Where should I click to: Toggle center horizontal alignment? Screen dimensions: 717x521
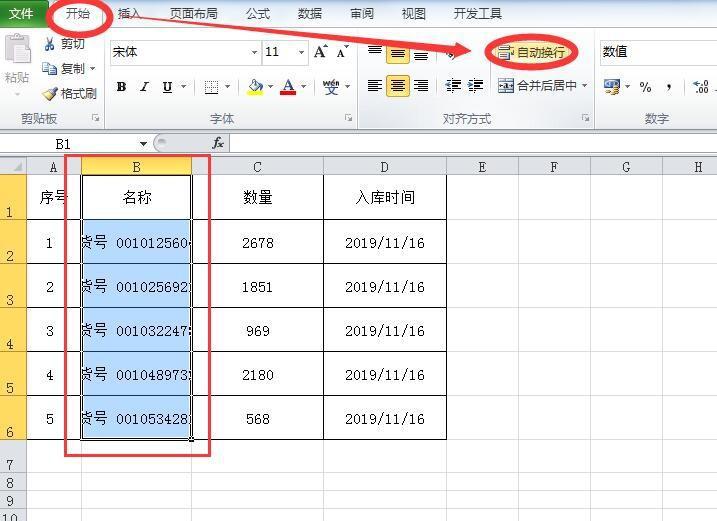(x=398, y=86)
